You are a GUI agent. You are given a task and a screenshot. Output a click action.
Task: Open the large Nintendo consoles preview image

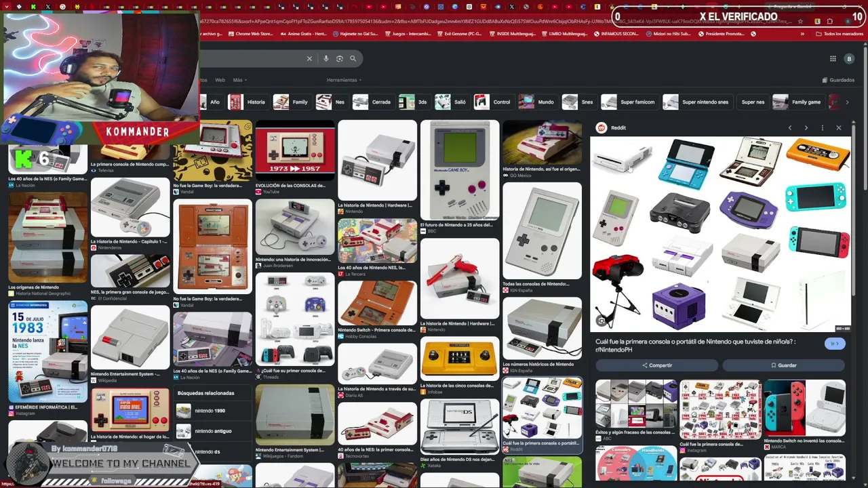pyautogui.click(x=720, y=235)
